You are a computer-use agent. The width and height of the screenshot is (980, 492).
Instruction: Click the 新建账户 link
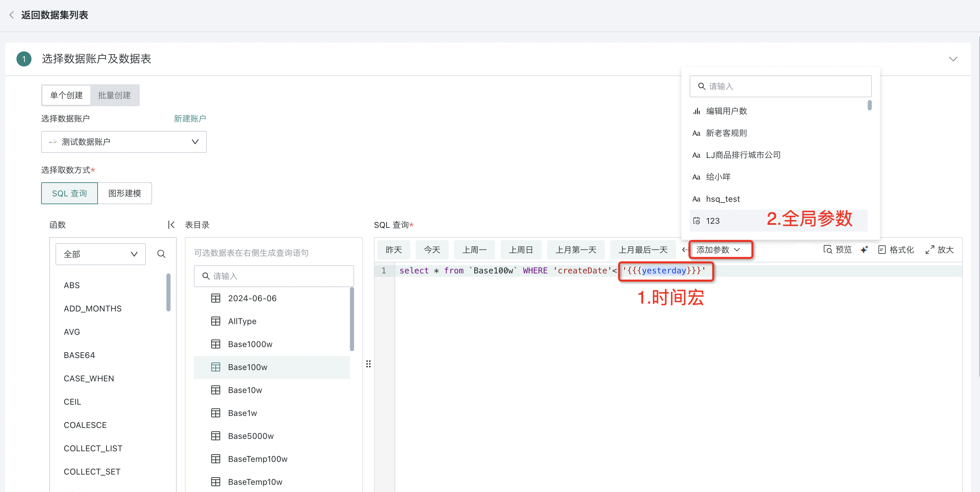pos(189,119)
